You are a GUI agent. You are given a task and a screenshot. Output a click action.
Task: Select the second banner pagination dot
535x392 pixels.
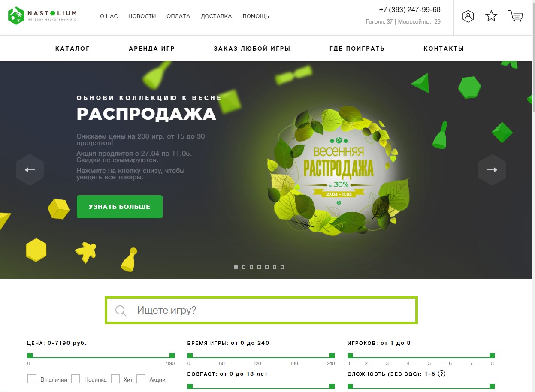(244, 267)
